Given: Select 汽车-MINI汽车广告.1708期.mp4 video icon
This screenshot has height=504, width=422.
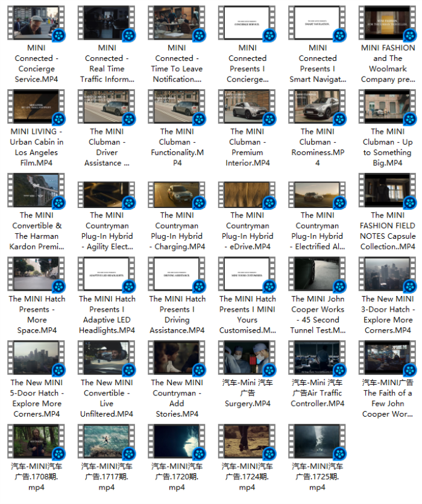Looking at the screenshot, I should (x=36, y=441).
